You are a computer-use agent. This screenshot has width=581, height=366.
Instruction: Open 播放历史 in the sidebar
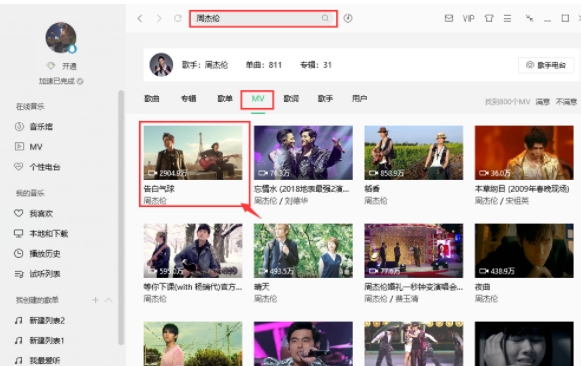pyautogui.click(x=37, y=254)
